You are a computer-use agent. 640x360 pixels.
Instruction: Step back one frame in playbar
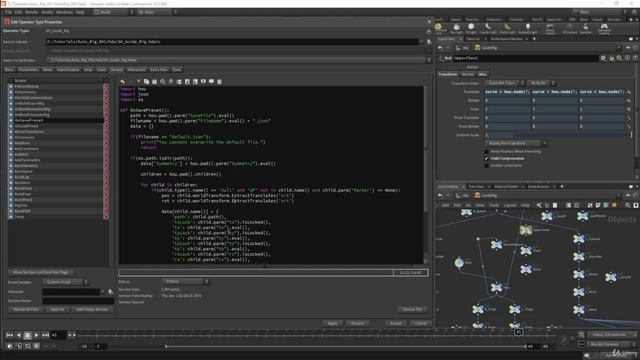[18, 335]
